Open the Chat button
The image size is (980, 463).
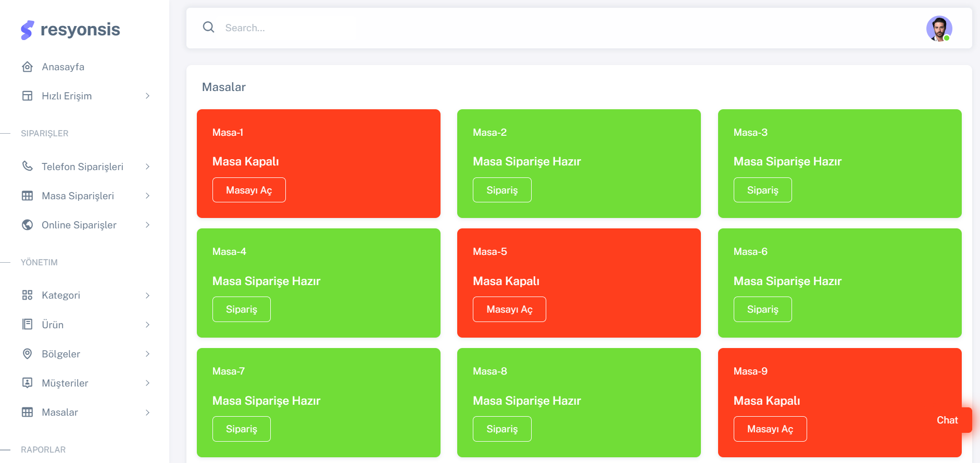click(x=948, y=420)
